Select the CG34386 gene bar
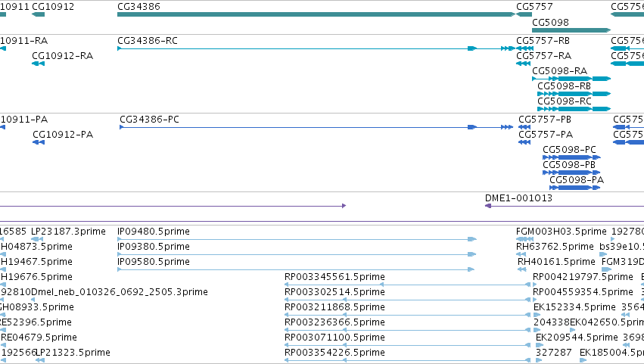This screenshot has width=644, height=364. point(316,14)
